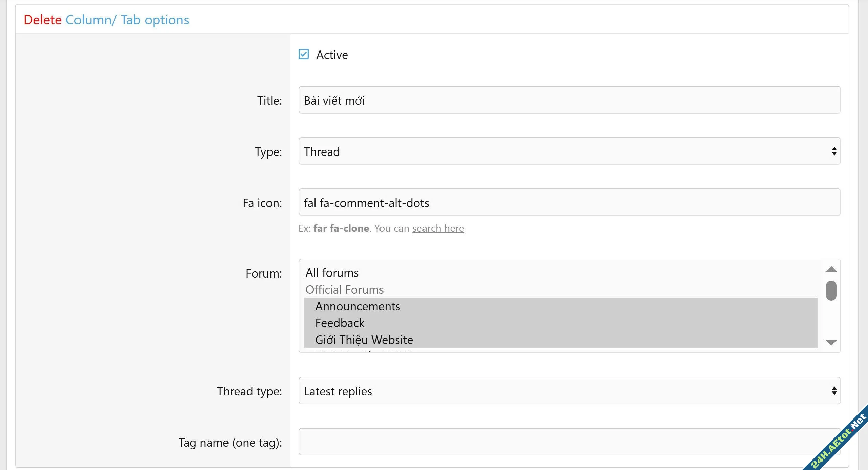Image resolution: width=868 pixels, height=470 pixels.
Task: Click the Fa icon input field
Action: tap(569, 202)
